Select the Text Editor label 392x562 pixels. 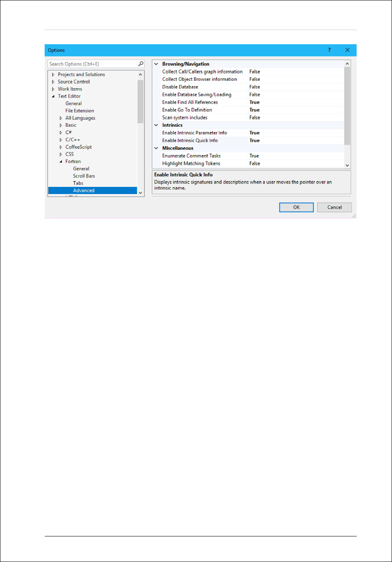[x=69, y=96]
